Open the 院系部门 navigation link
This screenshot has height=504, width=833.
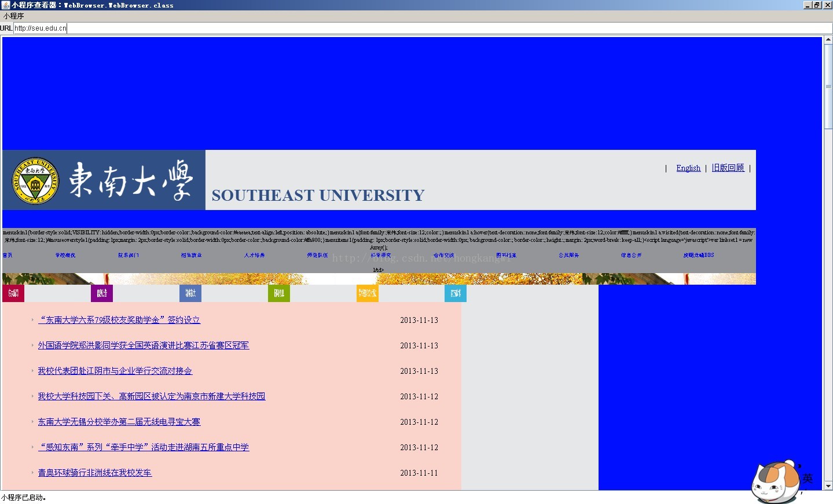coord(129,255)
